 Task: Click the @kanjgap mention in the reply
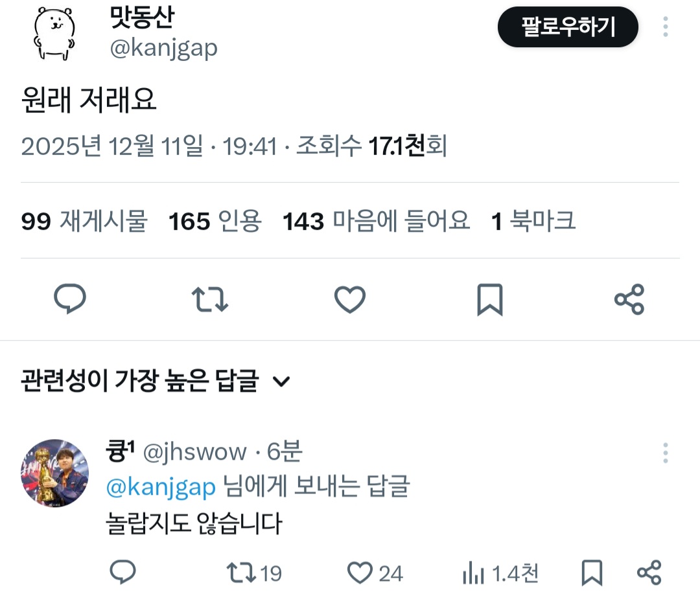point(161,487)
